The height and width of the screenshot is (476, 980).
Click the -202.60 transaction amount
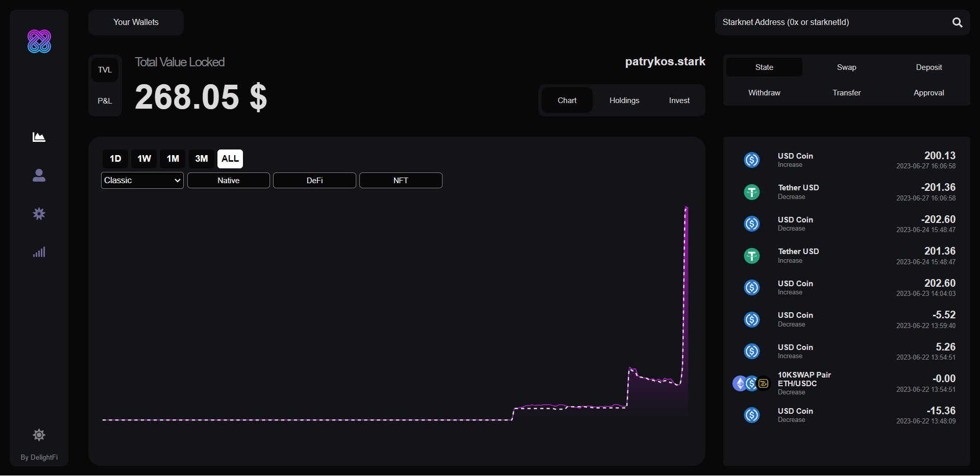click(938, 219)
